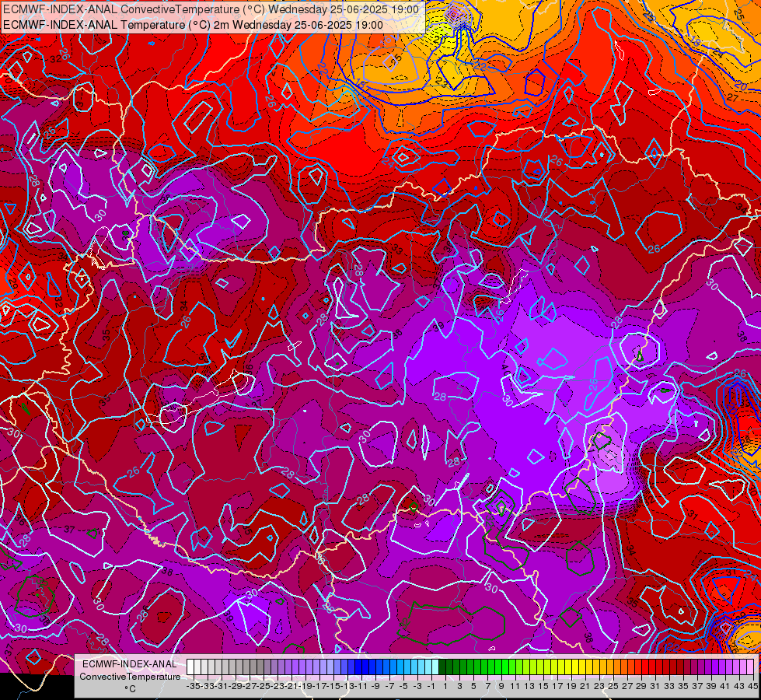Image resolution: width=761 pixels, height=700 pixels.
Task: Select the purple swatch above 39
Action: tap(709, 667)
